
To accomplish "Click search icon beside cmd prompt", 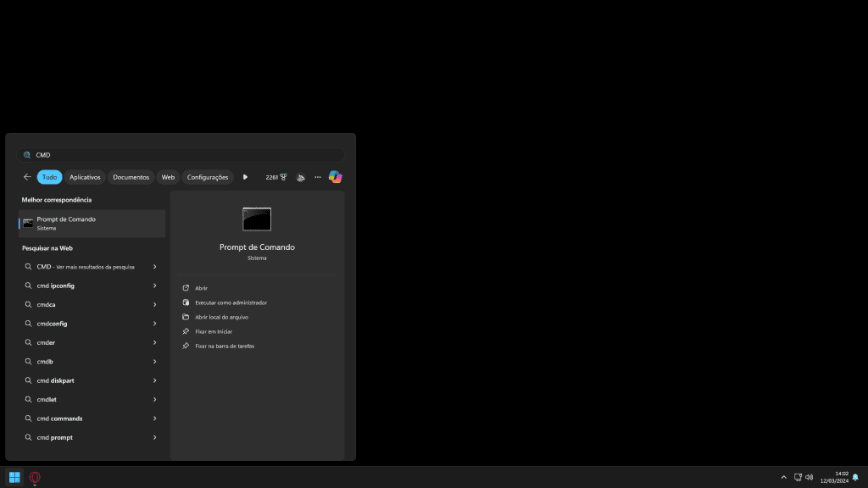I will pyautogui.click(x=28, y=437).
